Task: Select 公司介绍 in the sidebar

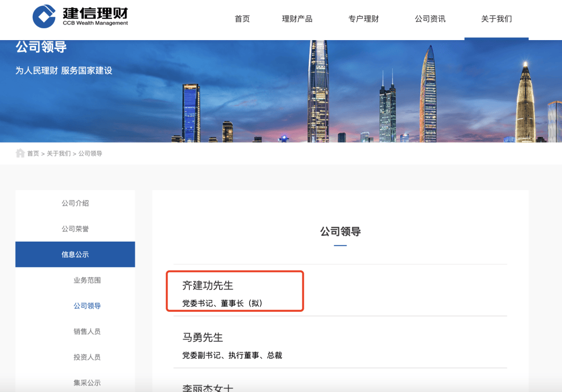Action: click(75, 204)
